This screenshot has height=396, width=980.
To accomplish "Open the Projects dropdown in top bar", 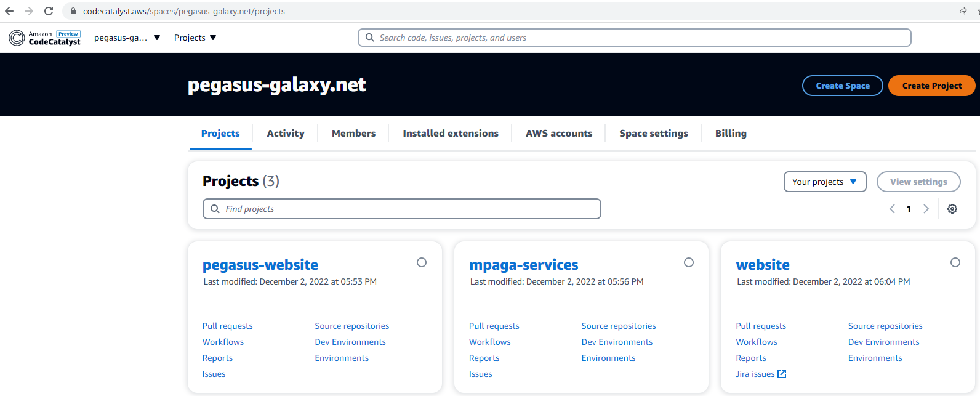I will tap(195, 38).
